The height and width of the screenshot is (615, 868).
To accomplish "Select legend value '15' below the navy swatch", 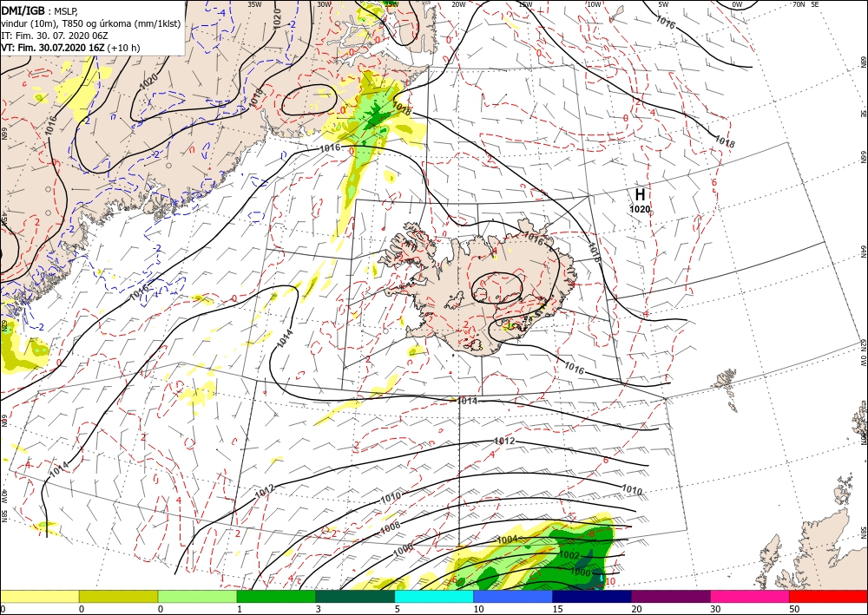I will [x=557, y=609].
